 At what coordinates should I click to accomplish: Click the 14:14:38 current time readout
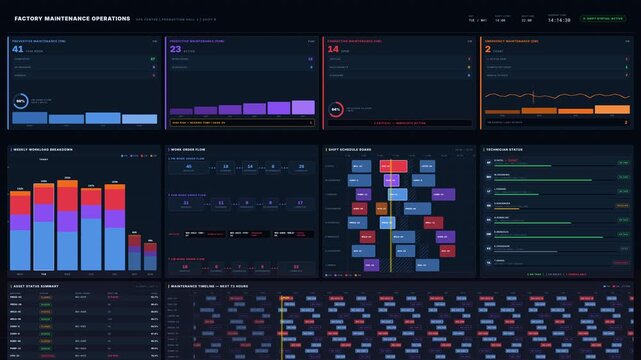(559, 20)
